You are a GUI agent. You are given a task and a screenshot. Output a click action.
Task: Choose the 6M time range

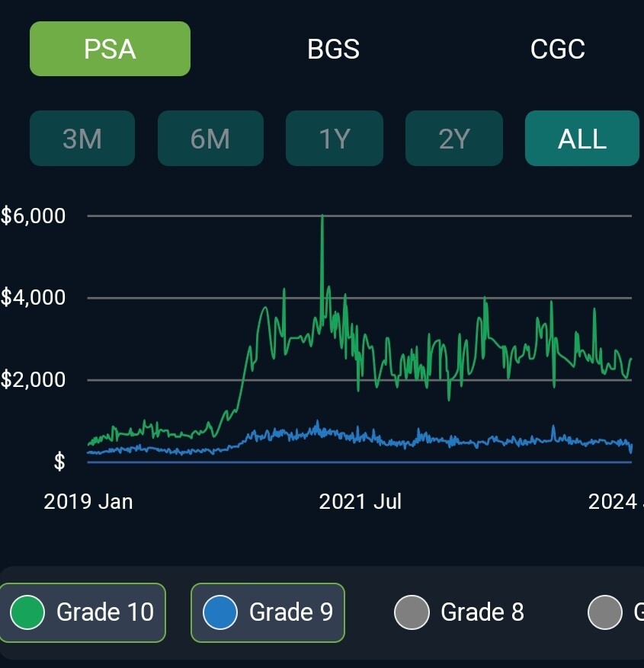[x=210, y=138]
